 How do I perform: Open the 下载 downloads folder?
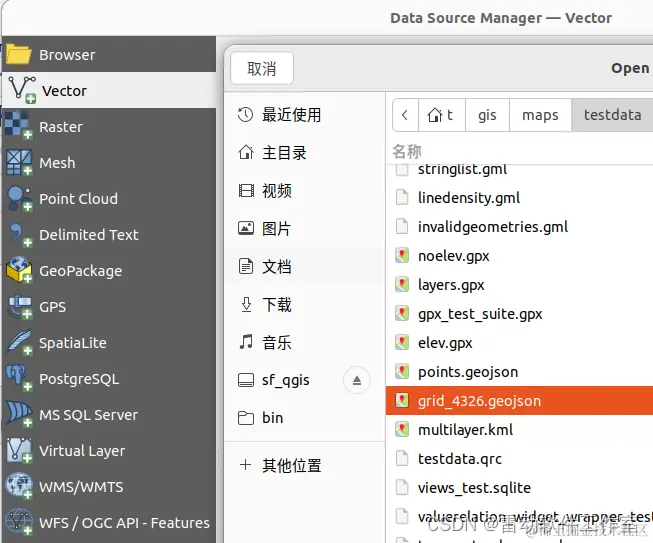304,304
